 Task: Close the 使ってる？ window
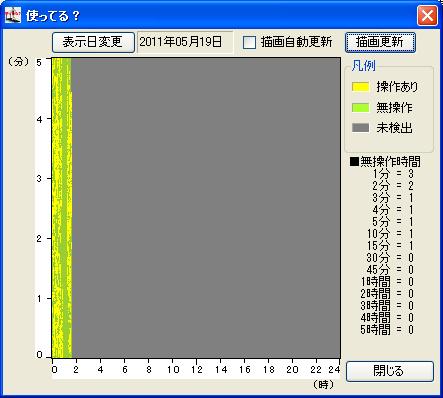[x=427, y=15]
